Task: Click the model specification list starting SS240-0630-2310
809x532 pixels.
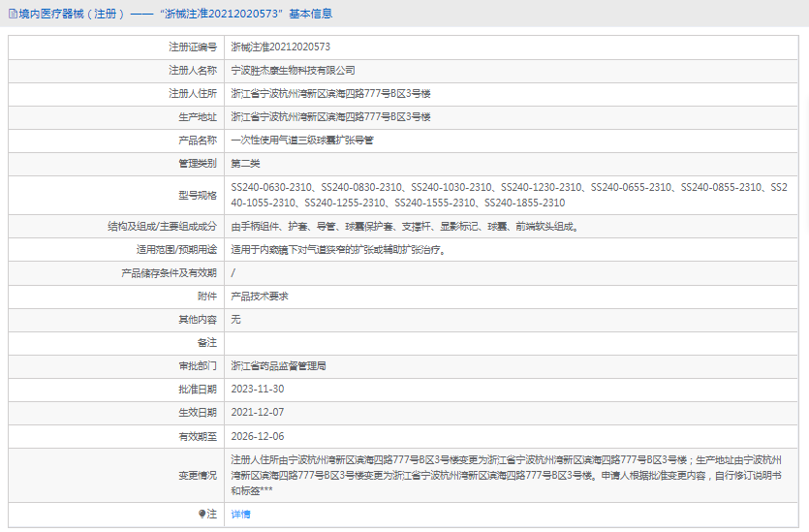Action: click(509, 195)
